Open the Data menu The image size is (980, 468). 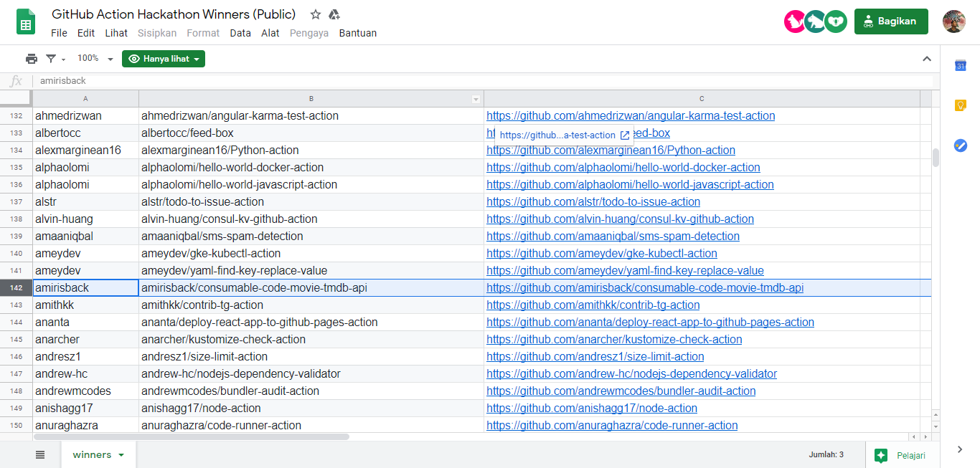pos(240,33)
